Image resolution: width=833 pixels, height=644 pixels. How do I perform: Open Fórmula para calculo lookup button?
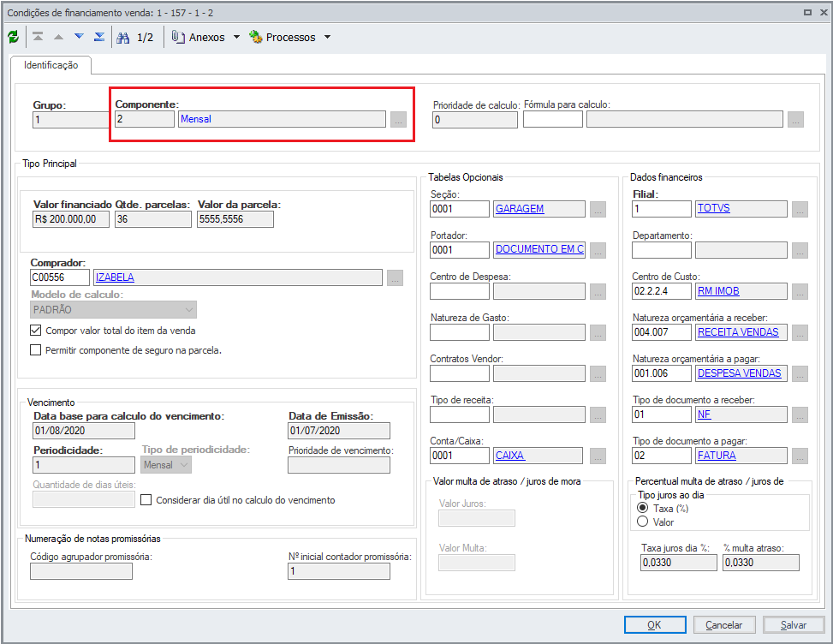[795, 120]
